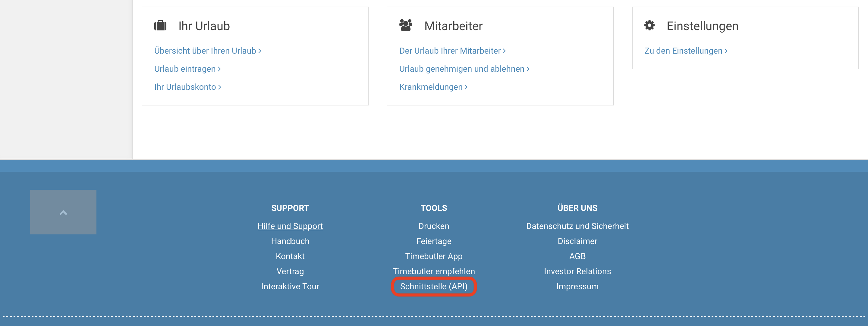Select Drucken under Tools
868x326 pixels.
pyautogui.click(x=434, y=226)
